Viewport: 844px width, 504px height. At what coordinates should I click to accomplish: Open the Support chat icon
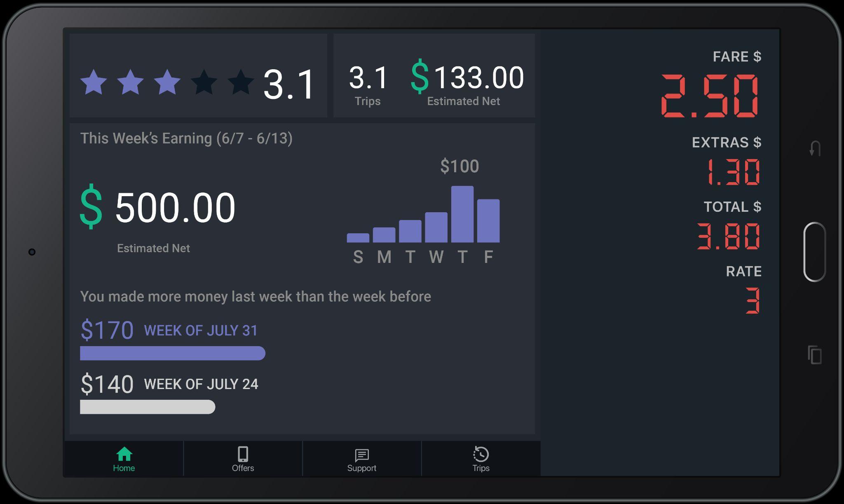click(361, 455)
